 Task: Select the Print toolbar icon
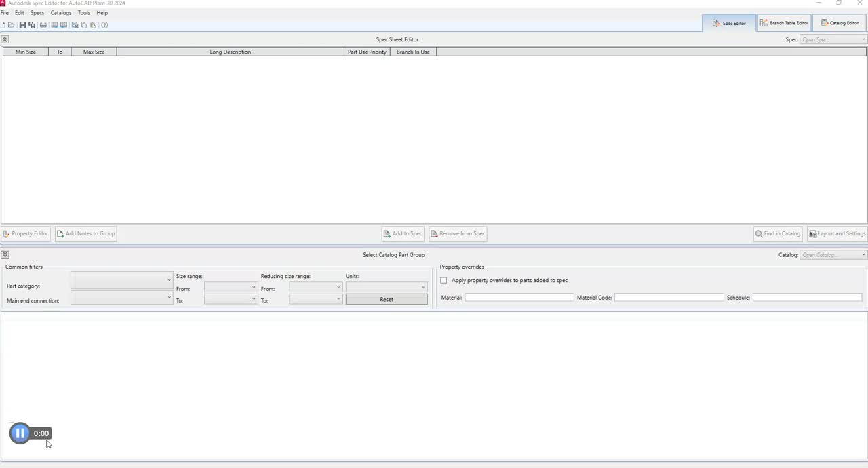coord(43,25)
